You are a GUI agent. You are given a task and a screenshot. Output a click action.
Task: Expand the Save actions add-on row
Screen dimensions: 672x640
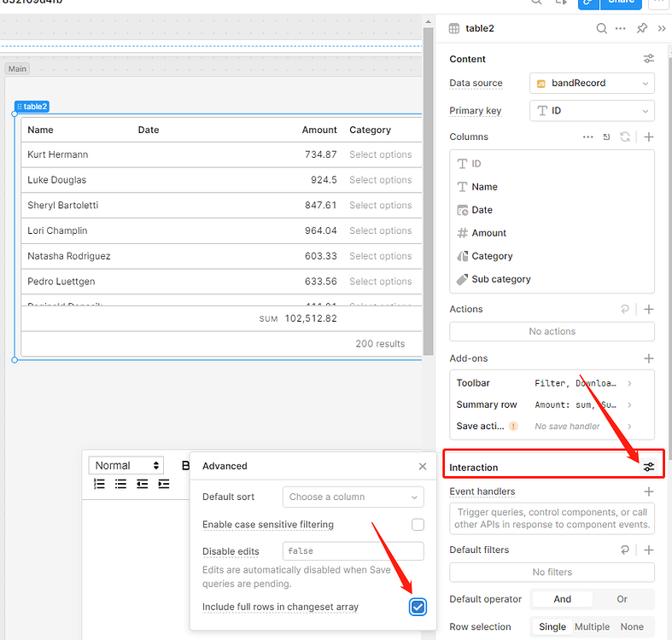552,426
